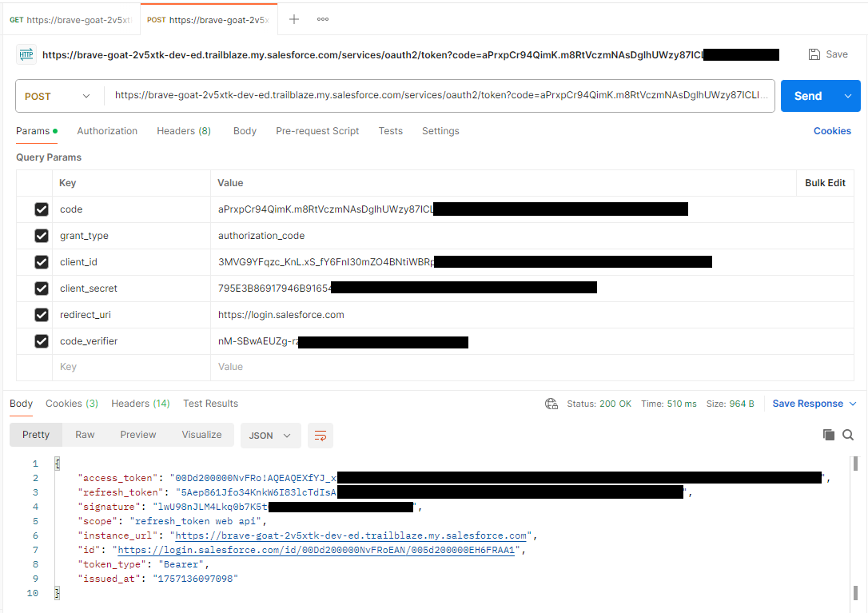Open the Pre-request Script tab
Image resolution: width=868 pixels, height=613 pixels.
317,131
